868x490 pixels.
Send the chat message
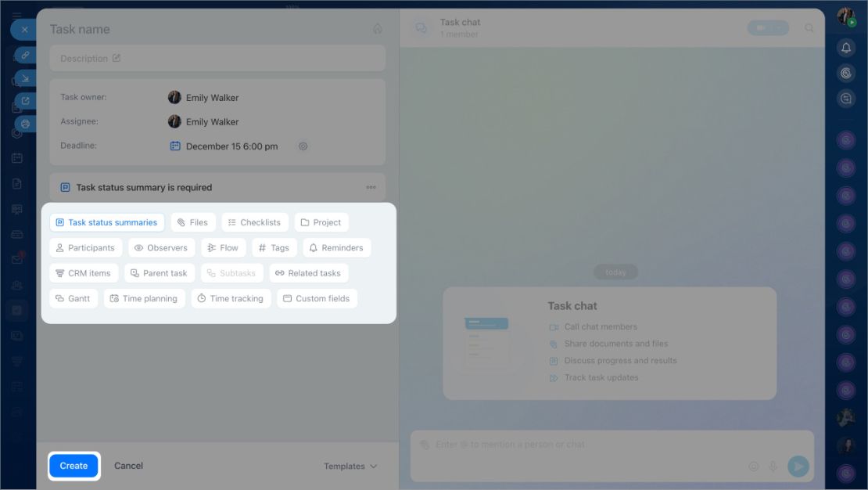pyautogui.click(x=798, y=467)
